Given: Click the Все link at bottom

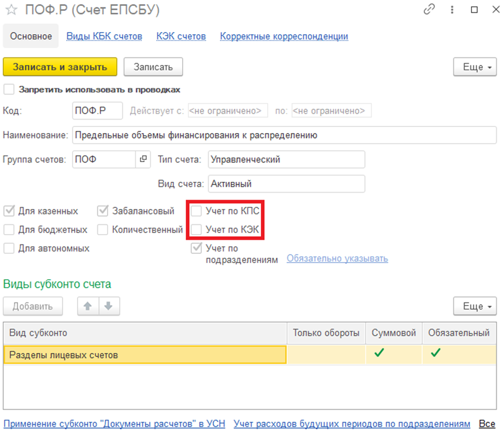Looking at the screenshot, I should coord(487,424).
